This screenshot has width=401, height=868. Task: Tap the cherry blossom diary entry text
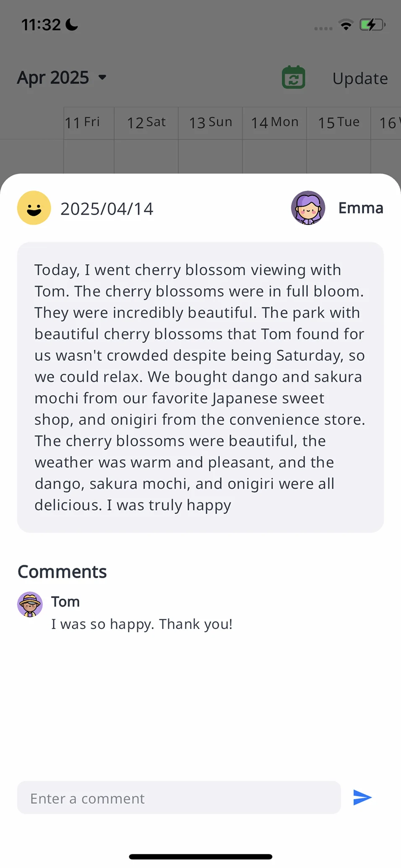point(200,387)
